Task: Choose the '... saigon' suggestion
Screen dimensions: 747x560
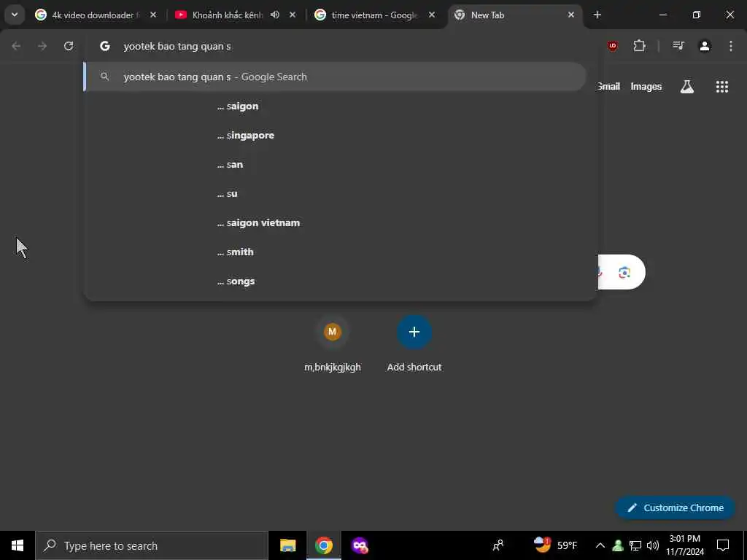Action: pos(335,106)
